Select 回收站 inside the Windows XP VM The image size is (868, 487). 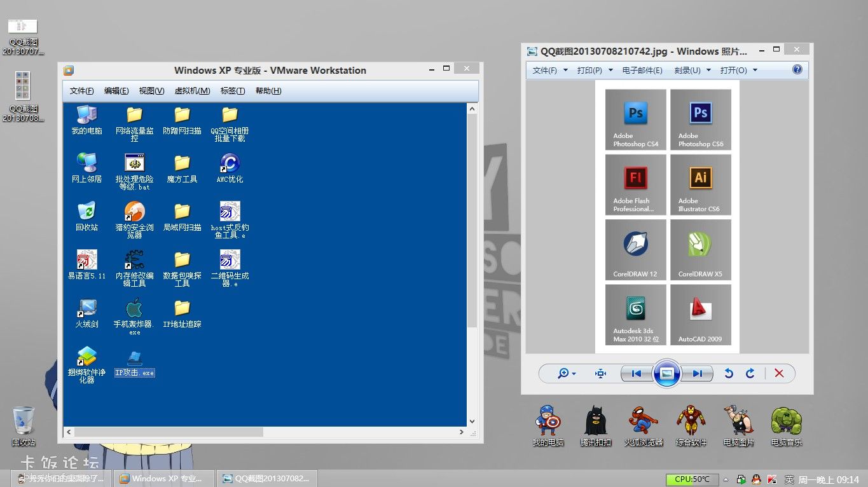tap(86, 217)
